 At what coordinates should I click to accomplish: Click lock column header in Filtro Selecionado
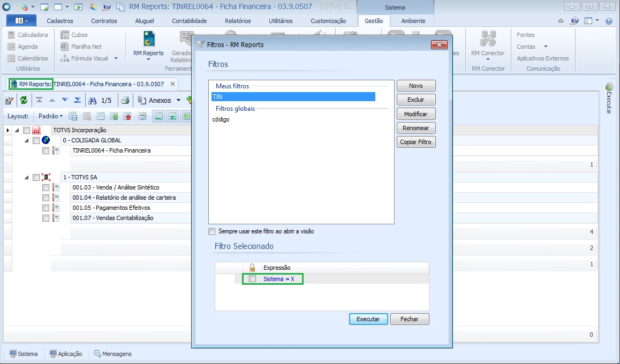pos(252,268)
